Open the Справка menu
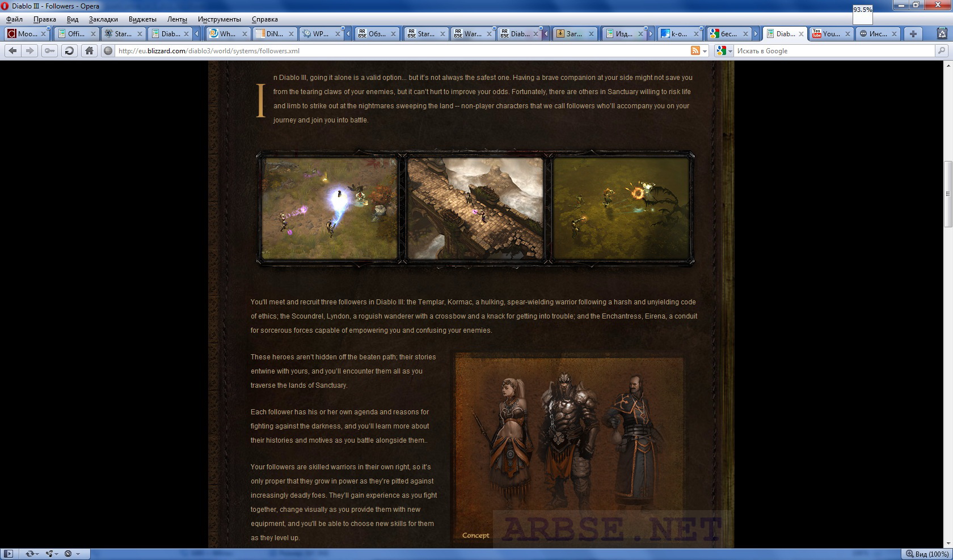Screen dimensions: 953x560 point(264,19)
